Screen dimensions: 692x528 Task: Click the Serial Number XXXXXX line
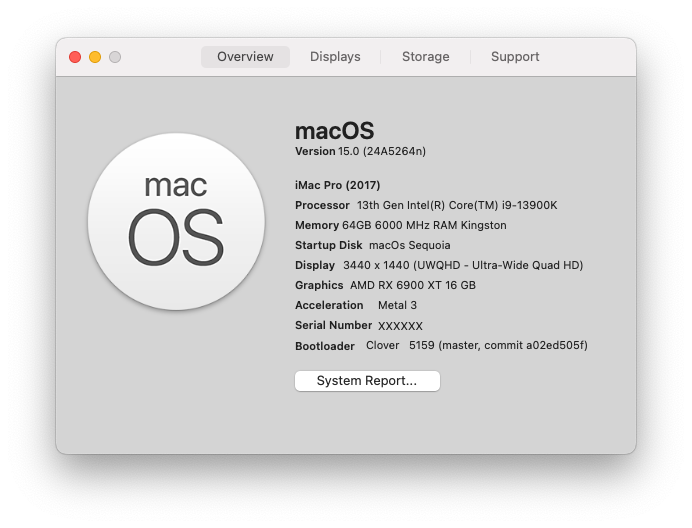[x=359, y=326]
